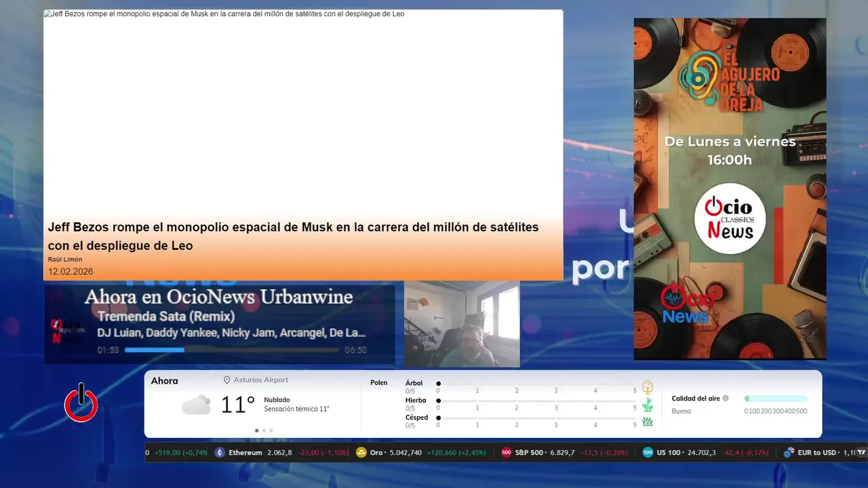
Task: Click the Césped pollen level slider
Action: pyautogui.click(x=536, y=418)
